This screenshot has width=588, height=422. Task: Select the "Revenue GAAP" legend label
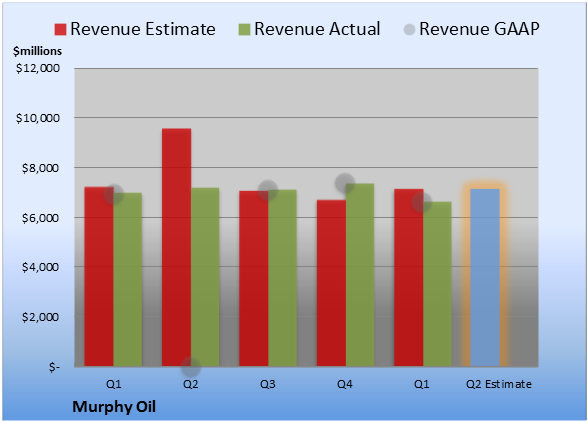pos(479,29)
